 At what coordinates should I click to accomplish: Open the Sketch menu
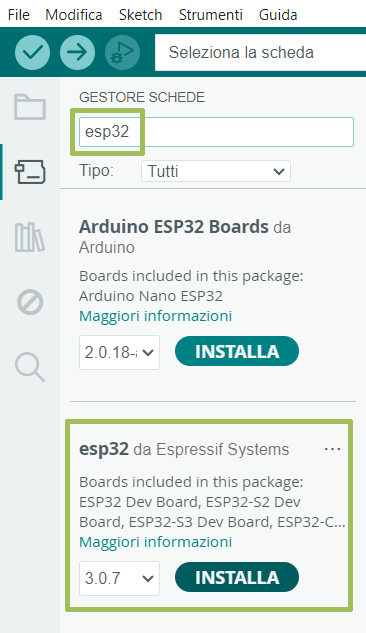[140, 15]
